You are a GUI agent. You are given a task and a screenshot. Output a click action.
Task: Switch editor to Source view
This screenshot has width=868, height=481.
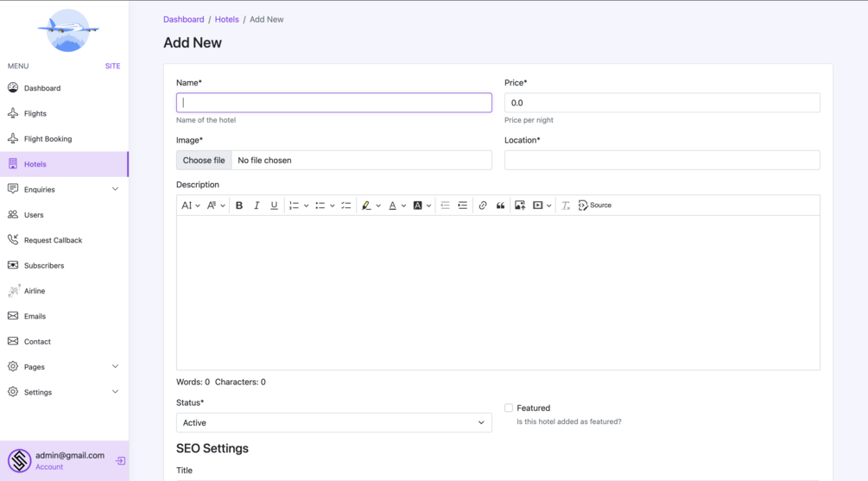[594, 206]
